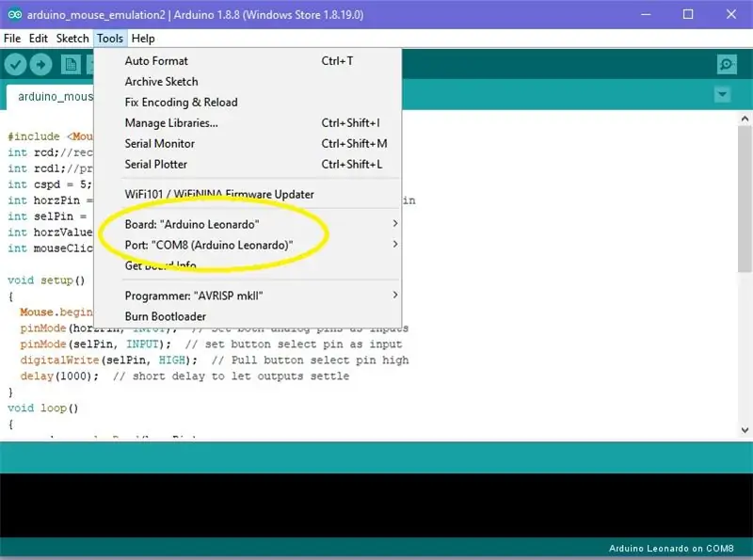Open the Sketch menu
The height and width of the screenshot is (560, 753).
[x=72, y=39]
